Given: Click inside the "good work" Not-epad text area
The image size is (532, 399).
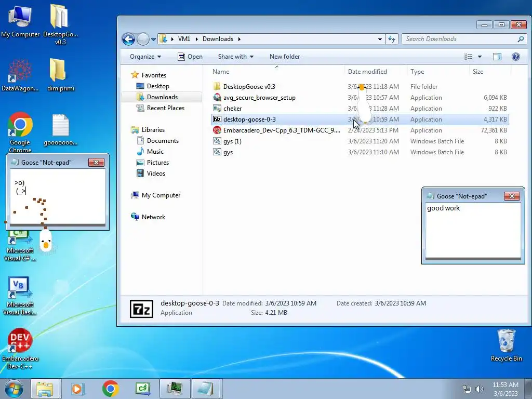Looking at the screenshot, I should pyautogui.click(x=473, y=230).
